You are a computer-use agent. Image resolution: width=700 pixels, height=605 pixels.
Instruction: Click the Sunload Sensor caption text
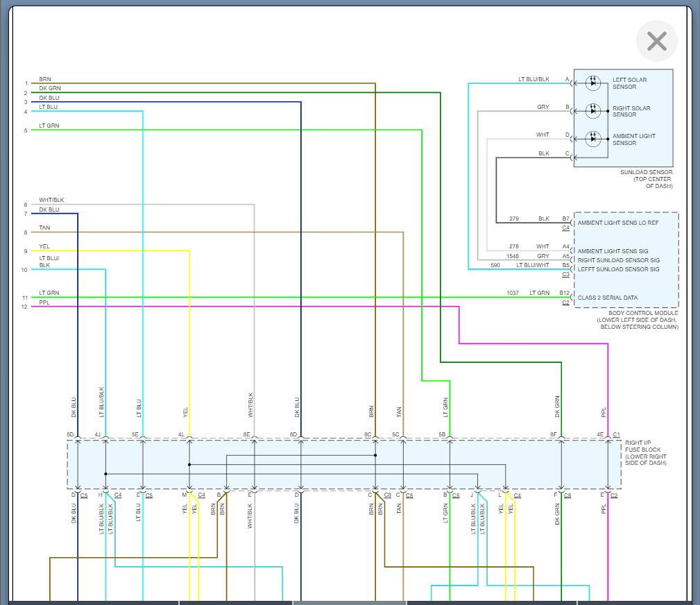tap(646, 179)
